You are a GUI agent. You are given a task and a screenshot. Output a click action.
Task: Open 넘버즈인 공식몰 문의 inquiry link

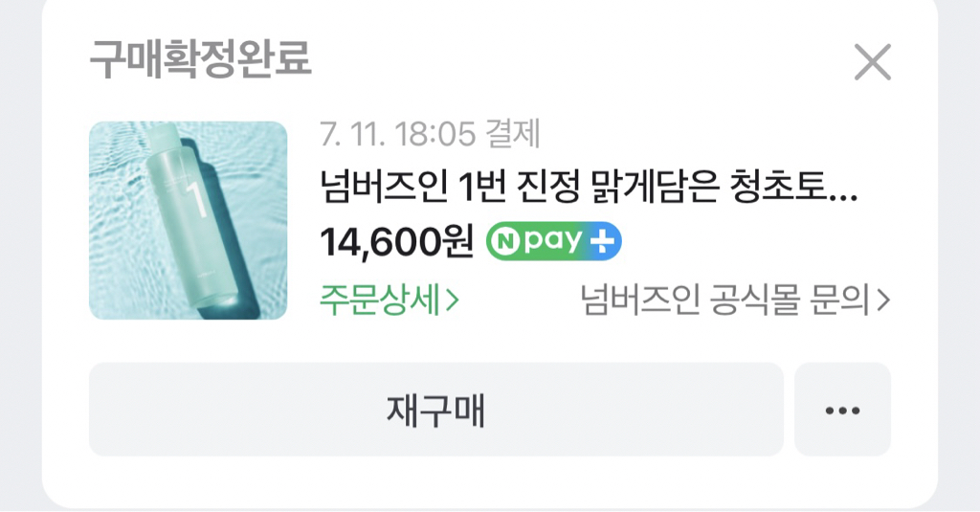click(x=735, y=301)
